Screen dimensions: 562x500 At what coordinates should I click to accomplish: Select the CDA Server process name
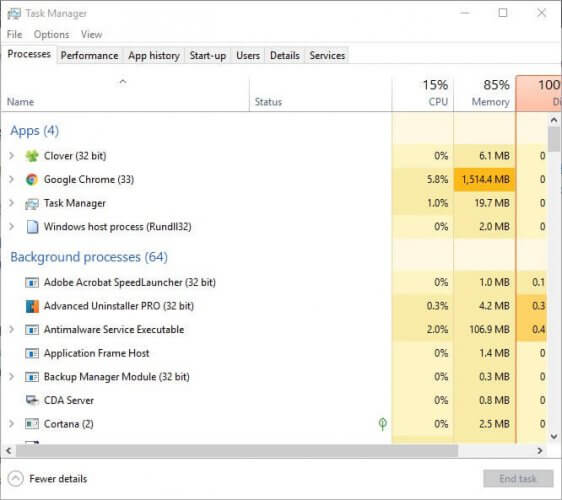point(69,400)
